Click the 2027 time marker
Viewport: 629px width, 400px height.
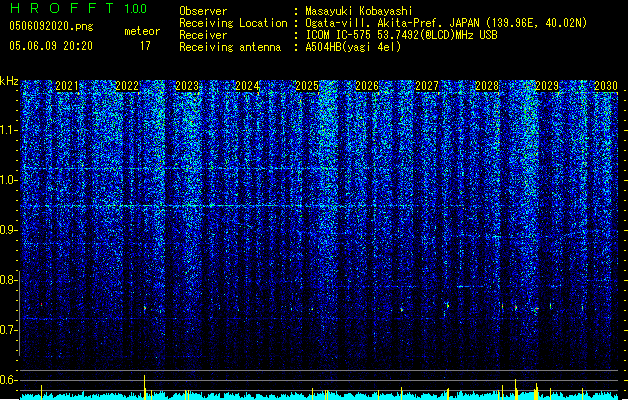pos(427,86)
